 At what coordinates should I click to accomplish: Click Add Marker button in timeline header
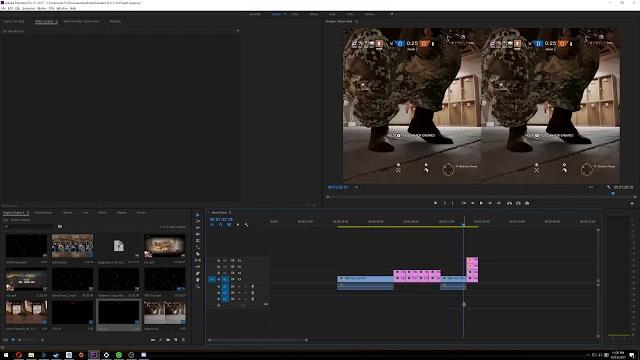(x=238, y=225)
